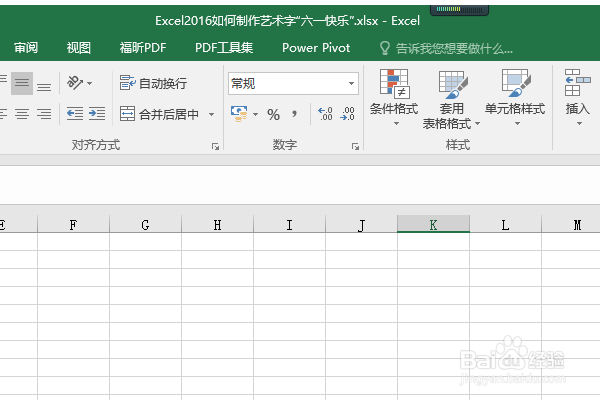Open 单元格样式 cell styles

tap(515, 98)
